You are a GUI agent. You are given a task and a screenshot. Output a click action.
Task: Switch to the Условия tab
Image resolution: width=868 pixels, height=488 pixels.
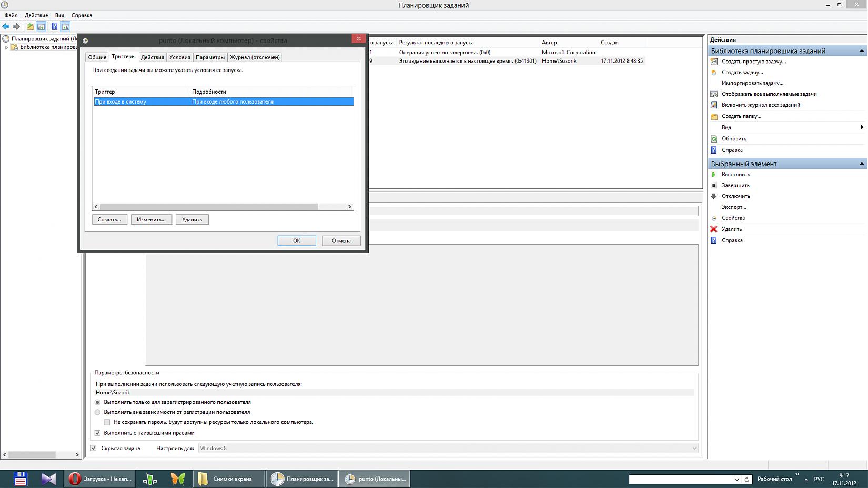coord(180,57)
